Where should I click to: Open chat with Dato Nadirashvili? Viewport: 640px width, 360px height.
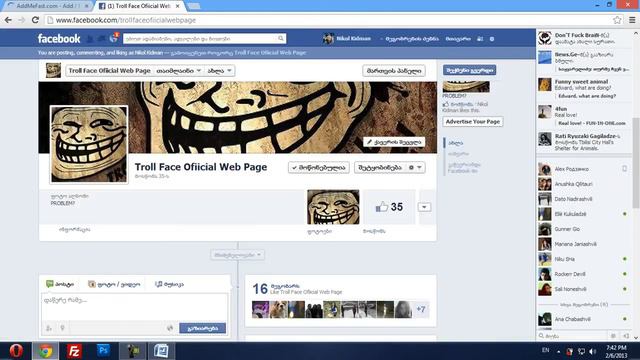583,199
